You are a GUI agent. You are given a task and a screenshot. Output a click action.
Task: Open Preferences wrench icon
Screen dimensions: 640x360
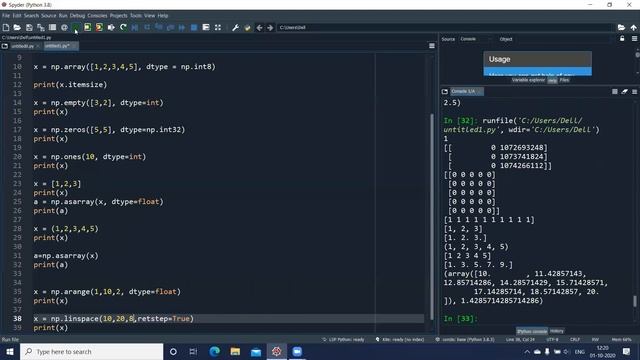(236, 27)
